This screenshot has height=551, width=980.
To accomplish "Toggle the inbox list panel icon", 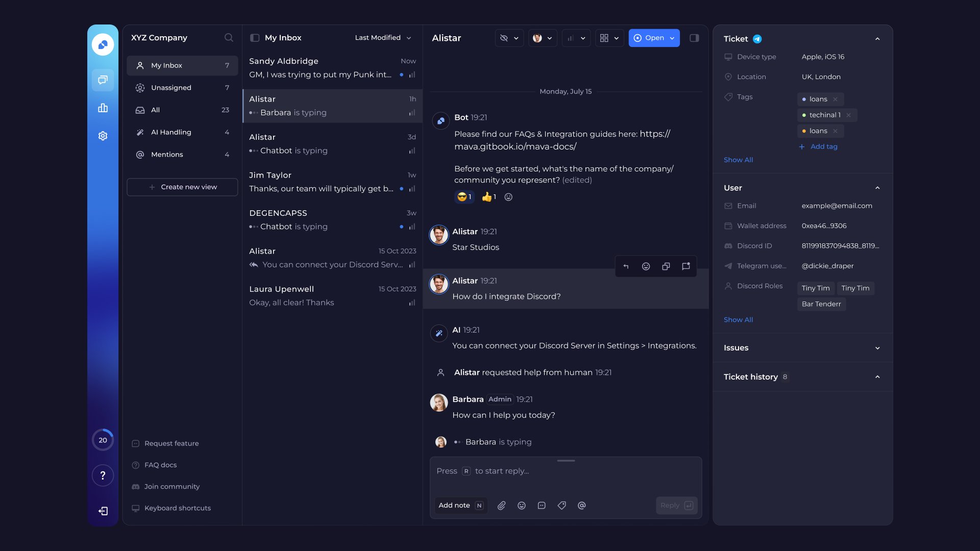I will pyautogui.click(x=255, y=38).
